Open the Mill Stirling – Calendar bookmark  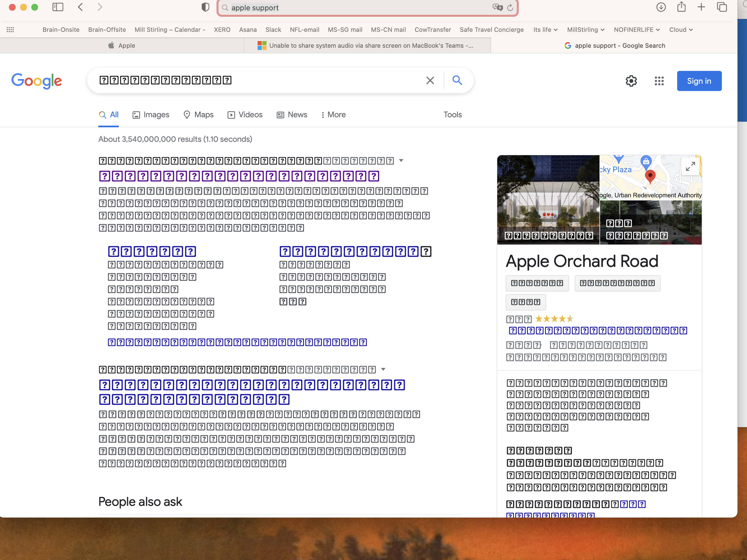tap(170, 30)
